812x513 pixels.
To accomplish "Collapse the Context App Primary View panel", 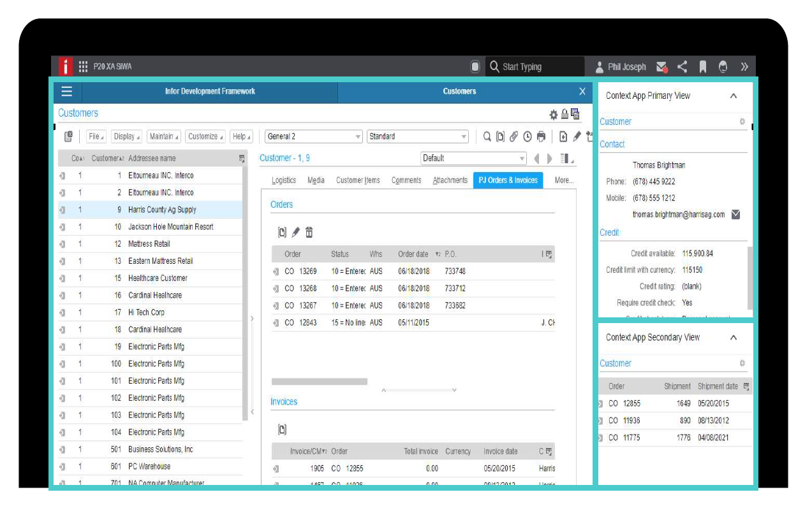I will [x=732, y=95].
